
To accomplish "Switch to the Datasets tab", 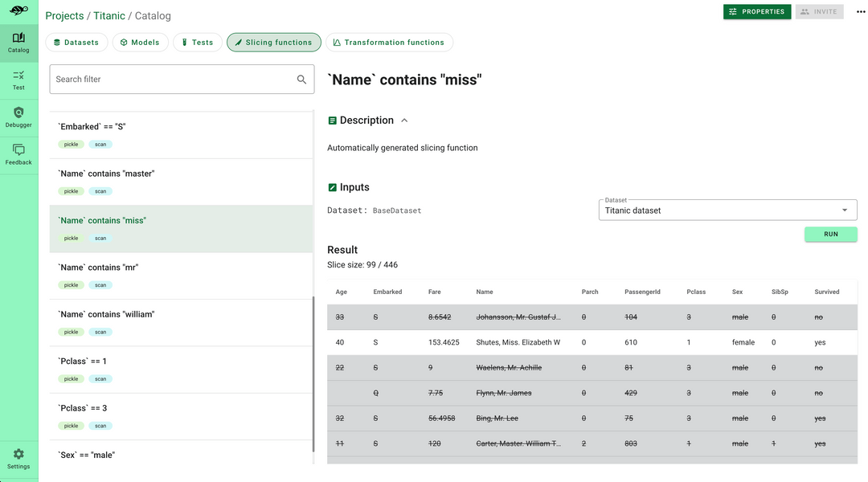I will click(x=76, y=43).
